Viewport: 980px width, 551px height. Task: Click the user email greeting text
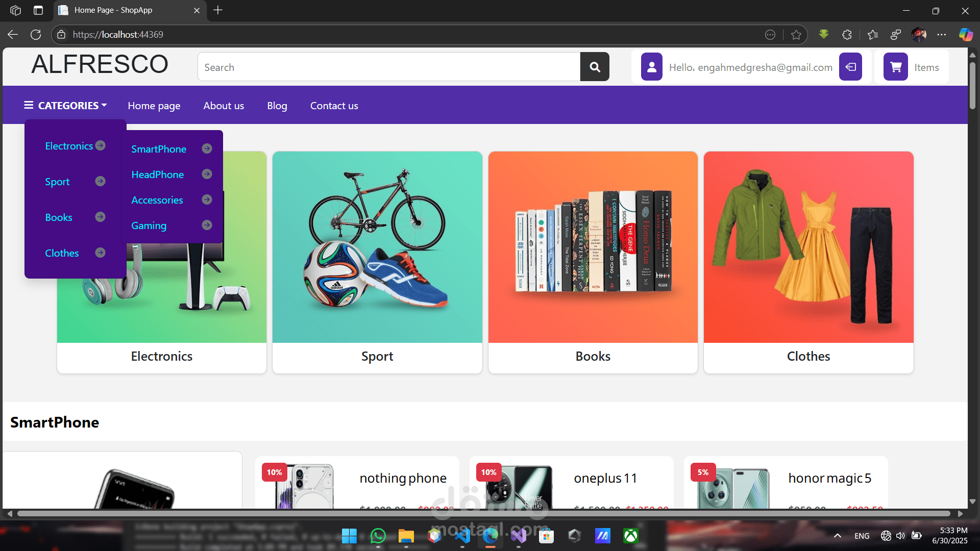point(751,67)
